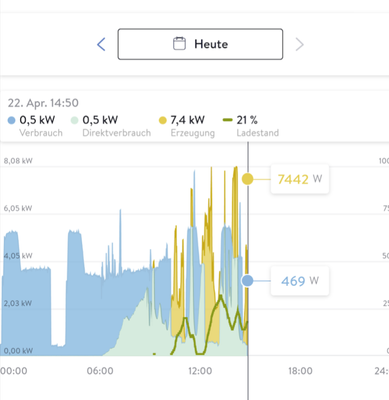Click the 22. Apr. 14:50 timestamp
Viewport: 389px width, 400px height.
tap(43, 103)
